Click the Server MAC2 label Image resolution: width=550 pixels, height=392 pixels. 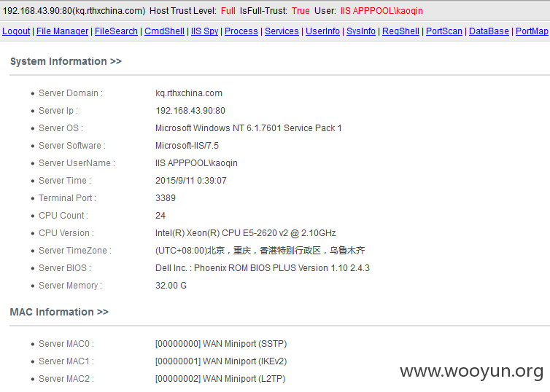(x=66, y=379)
